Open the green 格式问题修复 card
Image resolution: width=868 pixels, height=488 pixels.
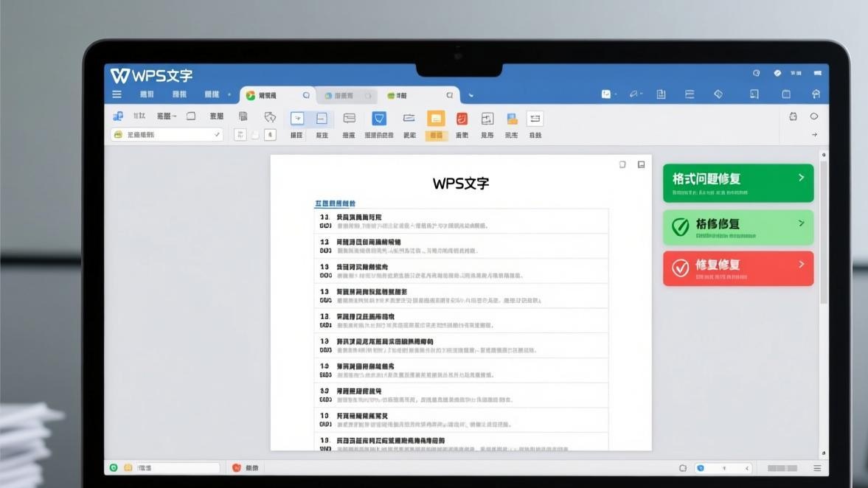click(738, 183)
